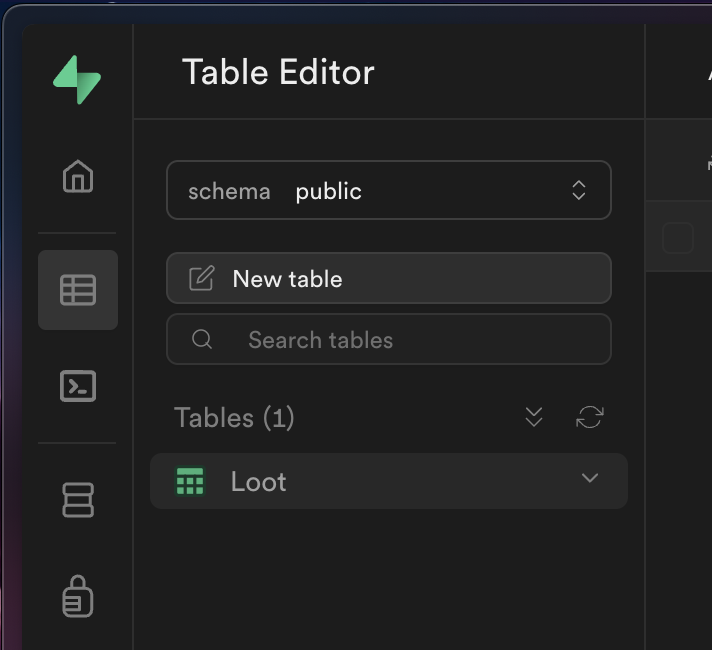Viewport: 712px width, 650px height.
Task: Refresh the tables list
Action: pos(590,418)
